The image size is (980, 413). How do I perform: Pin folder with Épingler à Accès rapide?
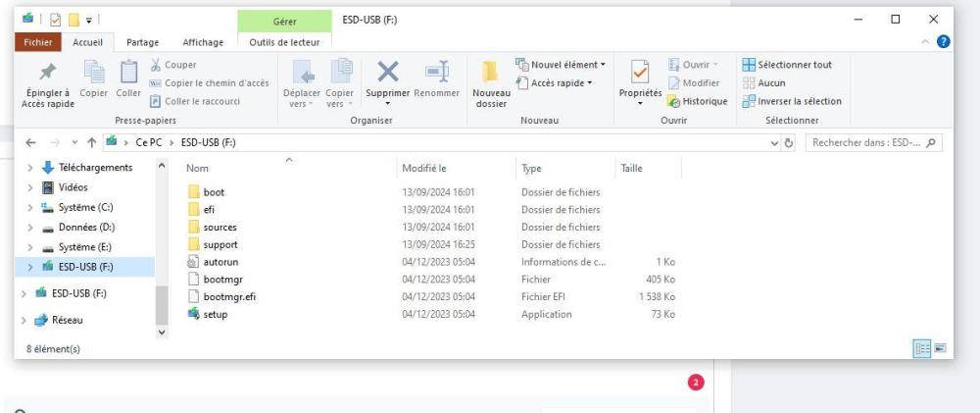(x=47, y=84)
